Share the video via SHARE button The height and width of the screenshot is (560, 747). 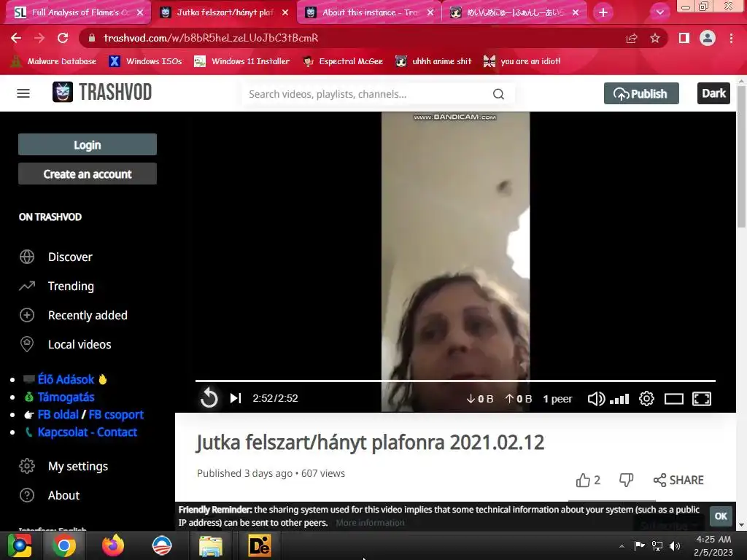click(x=678, y=480)
